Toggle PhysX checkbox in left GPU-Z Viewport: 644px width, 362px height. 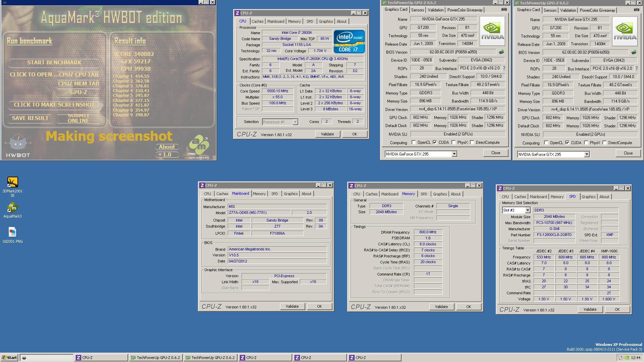pyautogui.click(x=453, y=142)
